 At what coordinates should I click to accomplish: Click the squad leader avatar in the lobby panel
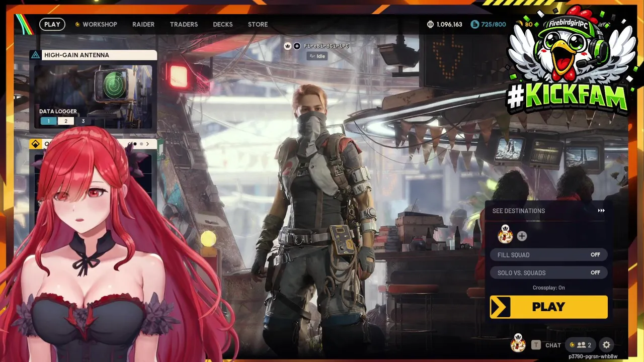(x=505, y=235)
